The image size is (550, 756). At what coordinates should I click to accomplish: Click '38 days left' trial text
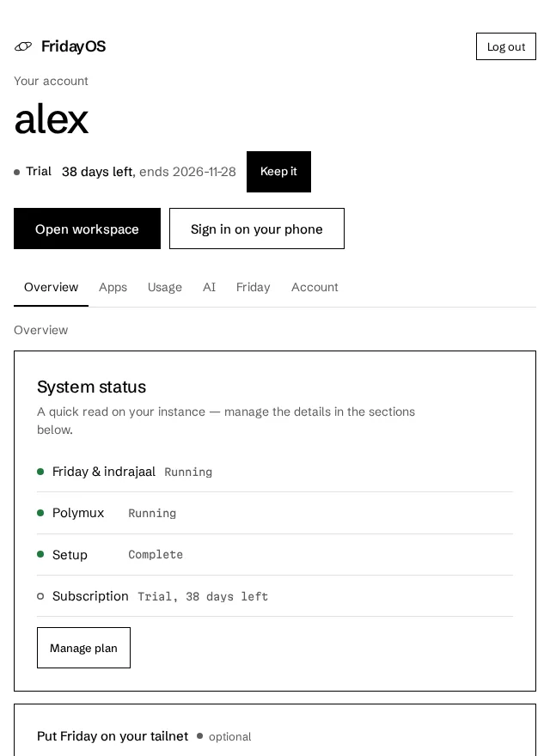(97, 172)
